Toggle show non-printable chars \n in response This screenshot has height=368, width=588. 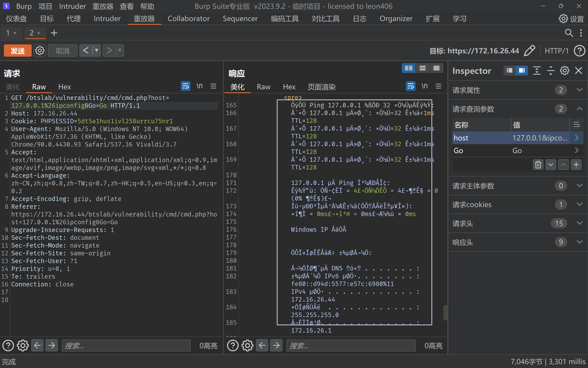tap(424, 86)
